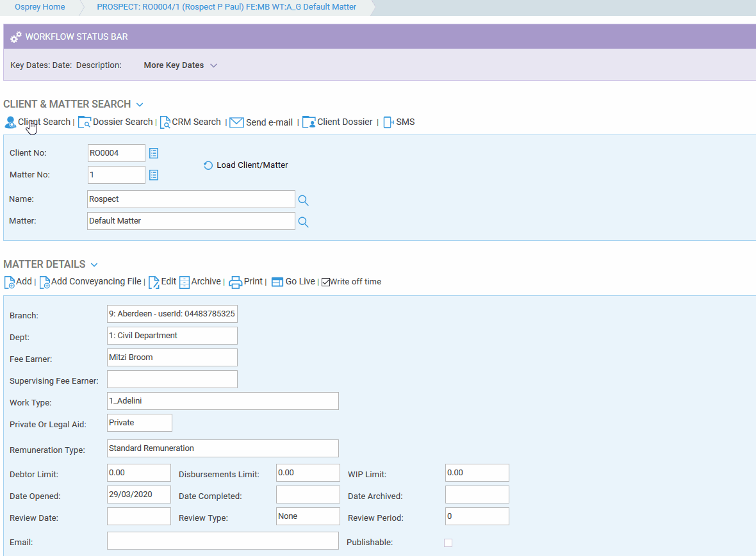Click the Debtor Limit field
This screenshot has width=756, height=556.
point(139,473)
